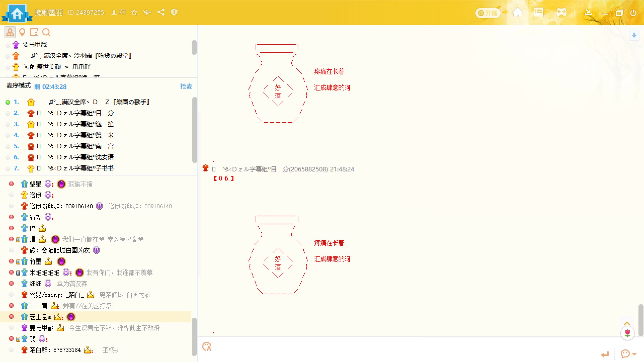Send message with enter arrow button
Image resolution: width=644 pixels, height=362 pixels.
[x=605, y=354]
